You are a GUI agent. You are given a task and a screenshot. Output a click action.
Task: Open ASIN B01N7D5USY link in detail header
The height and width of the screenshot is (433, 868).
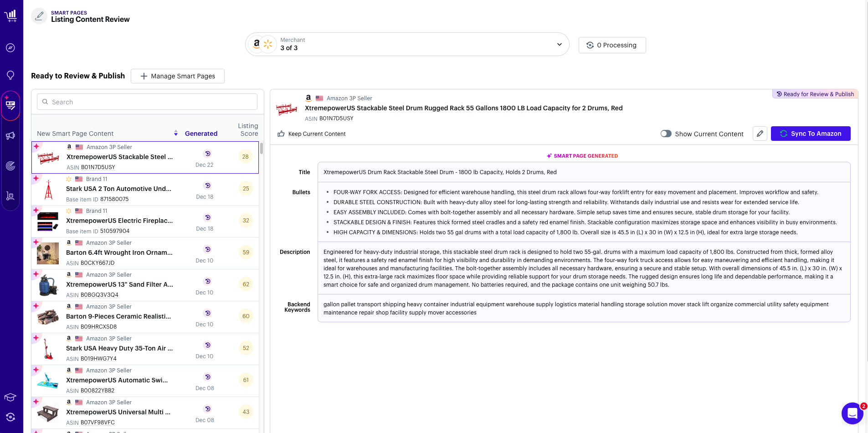336,119
